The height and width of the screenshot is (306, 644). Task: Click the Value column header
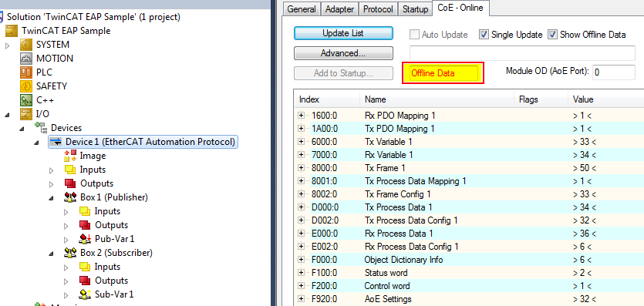click(x=605, y=99)
